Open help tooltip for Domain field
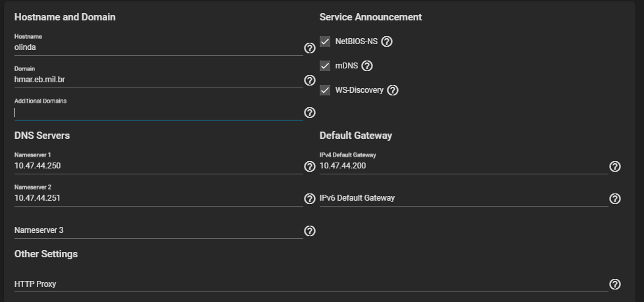This screenshot has height=302, width=644. 310,80
